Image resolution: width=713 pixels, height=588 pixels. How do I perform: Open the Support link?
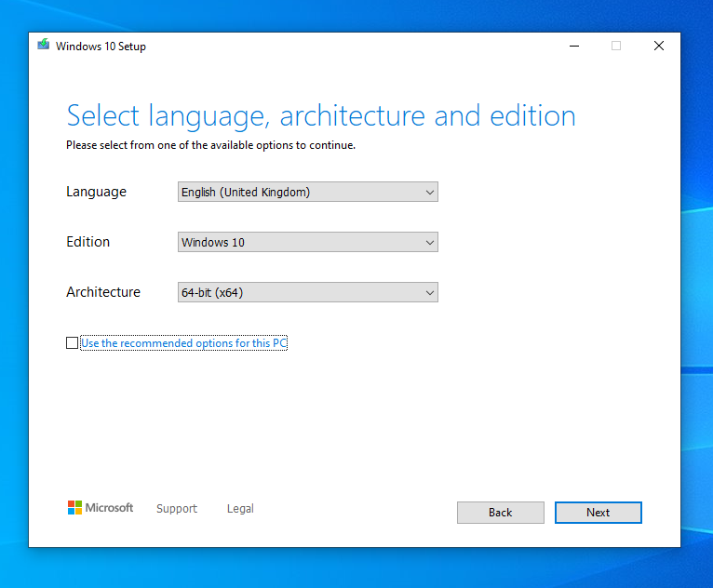177,509
